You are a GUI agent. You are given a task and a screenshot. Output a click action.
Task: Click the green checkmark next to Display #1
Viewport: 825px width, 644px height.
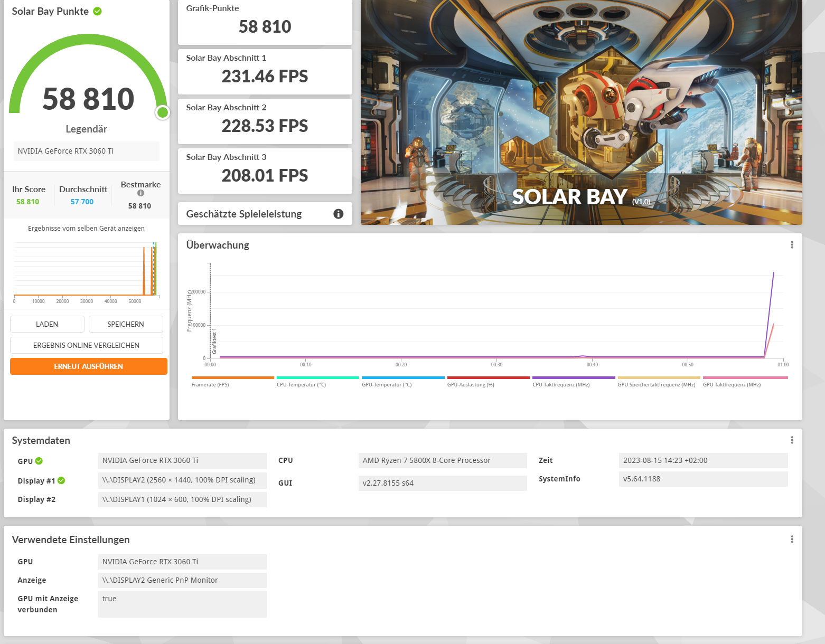pos(61,480)
